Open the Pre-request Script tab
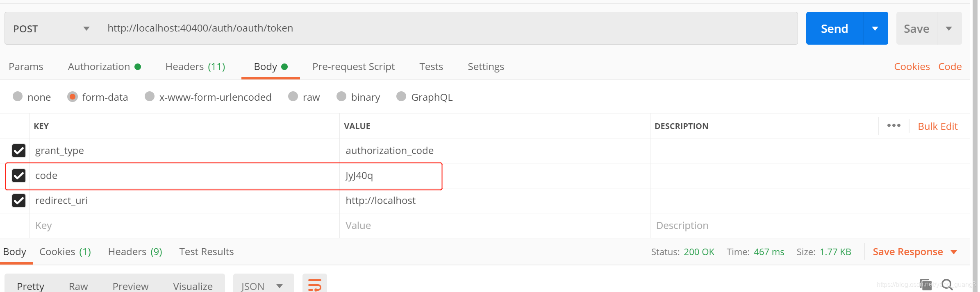The image size is (980, 292). pyautogui.click(x=353, y=67)
